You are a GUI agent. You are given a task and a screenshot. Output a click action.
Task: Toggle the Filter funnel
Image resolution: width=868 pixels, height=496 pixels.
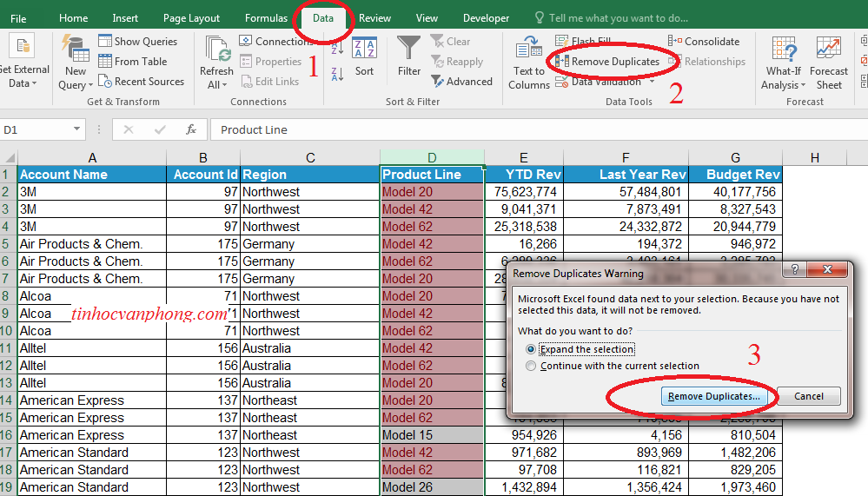pyautogui.click(x=409, y=56)
